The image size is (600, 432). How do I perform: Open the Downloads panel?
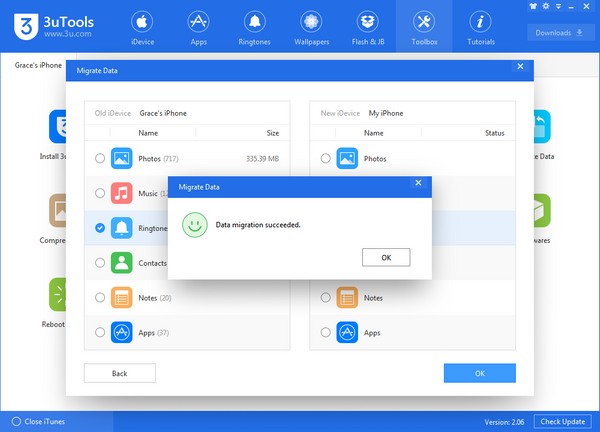click(560, 32)
